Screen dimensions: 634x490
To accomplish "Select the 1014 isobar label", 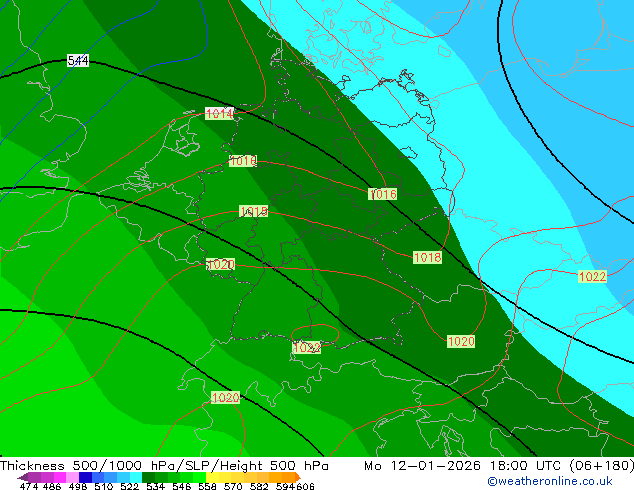I will (x=220, y=114).
